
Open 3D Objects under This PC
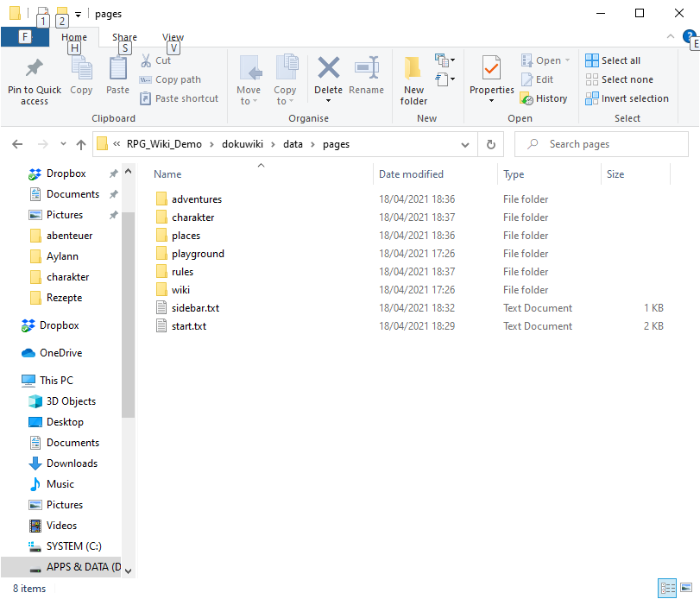[71, 401]
